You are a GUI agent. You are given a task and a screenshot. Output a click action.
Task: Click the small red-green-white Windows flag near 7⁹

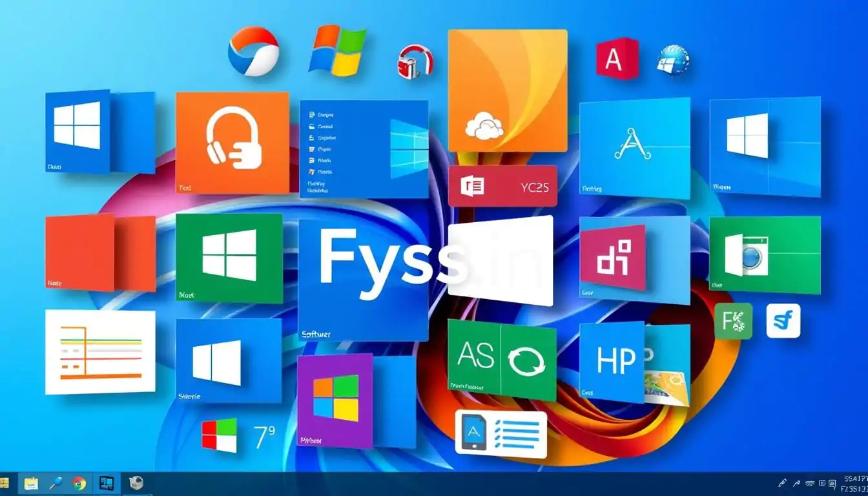click(x=219, y=435)
